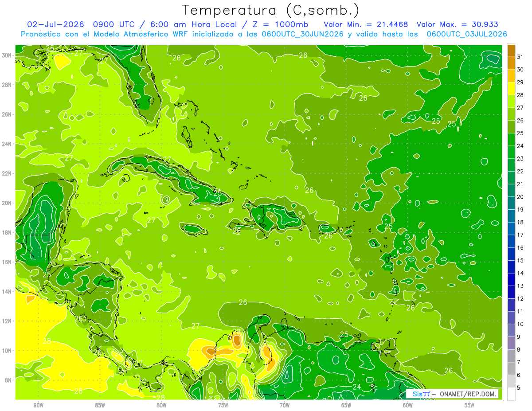The width and height of the screenshot is (532, 411).
Task: Click the dark orange swatch above legend value 31
Action: click(x=511, y=50)
